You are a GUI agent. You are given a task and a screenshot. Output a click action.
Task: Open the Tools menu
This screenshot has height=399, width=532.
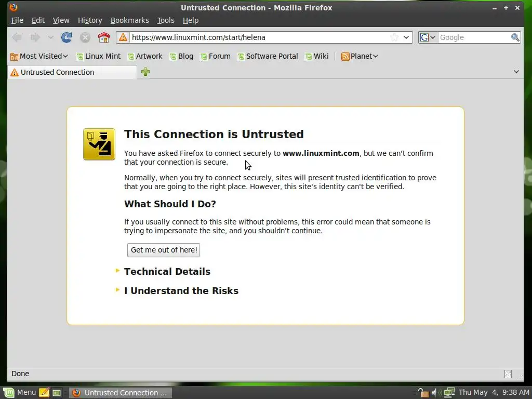coord(166,20)
